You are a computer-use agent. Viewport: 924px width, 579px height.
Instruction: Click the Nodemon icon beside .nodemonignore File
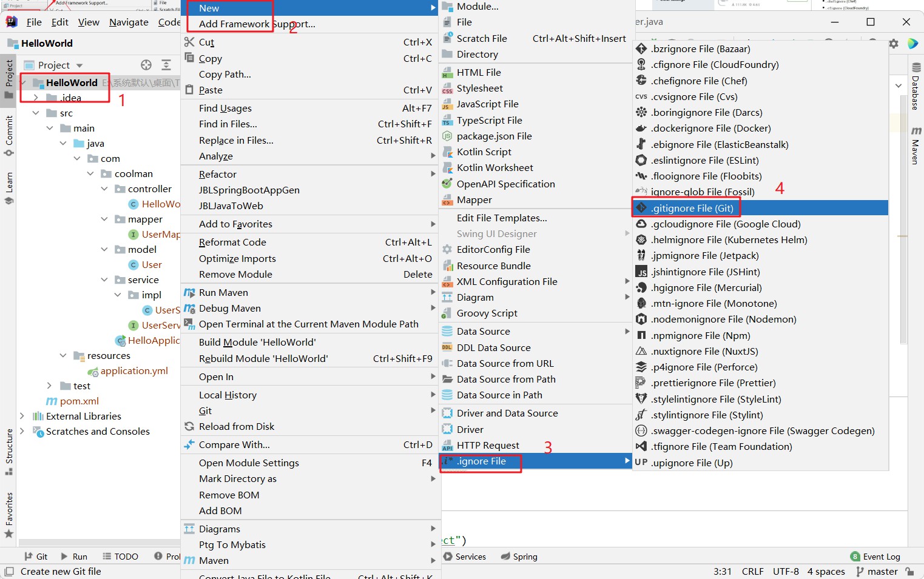pos(641,319)
